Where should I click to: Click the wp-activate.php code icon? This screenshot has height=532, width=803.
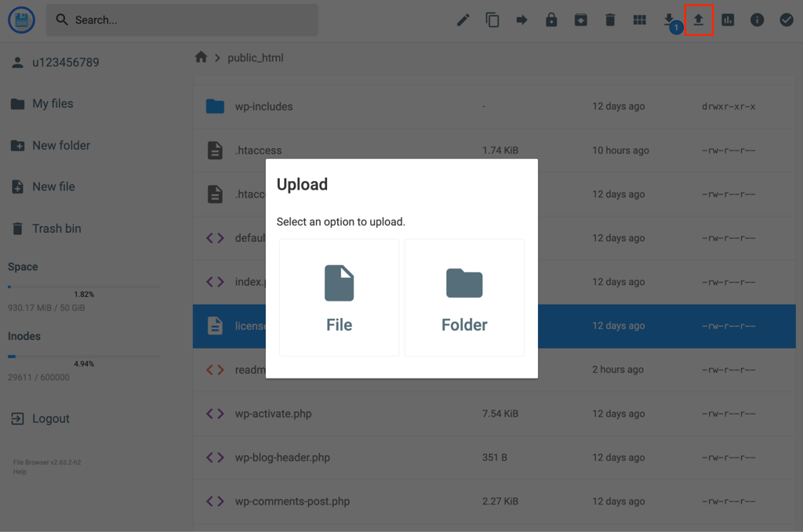point(215,414)
